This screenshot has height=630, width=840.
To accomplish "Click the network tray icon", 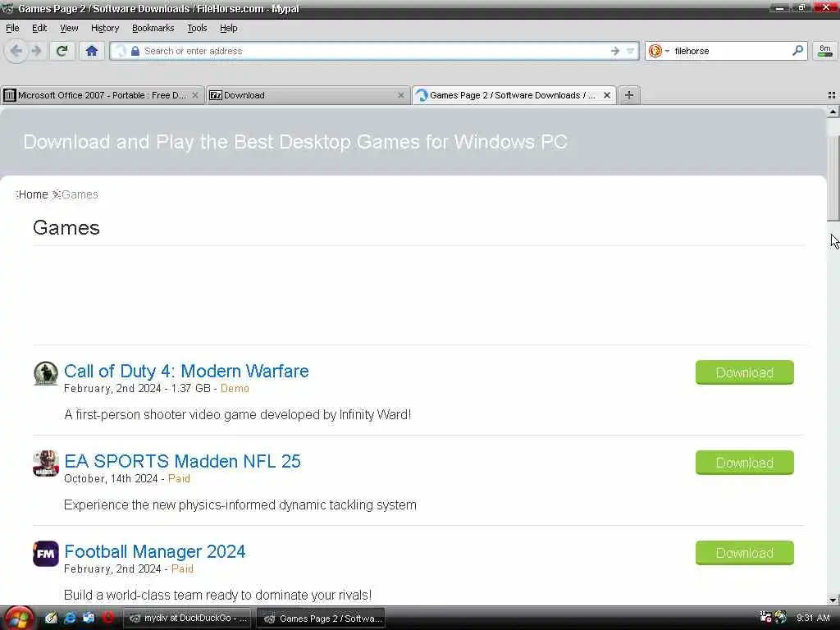I will (766, 618).
